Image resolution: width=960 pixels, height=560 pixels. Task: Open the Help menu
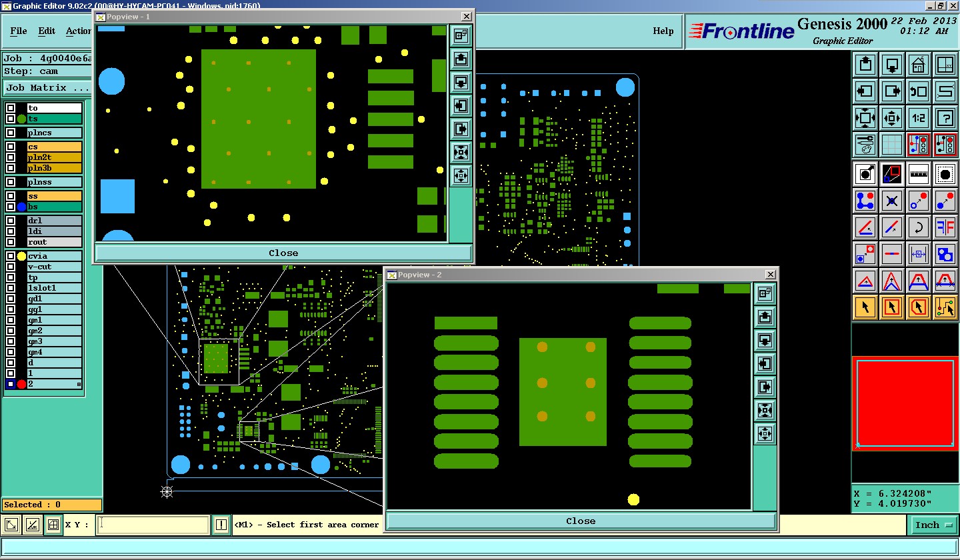tap(663, 31)
